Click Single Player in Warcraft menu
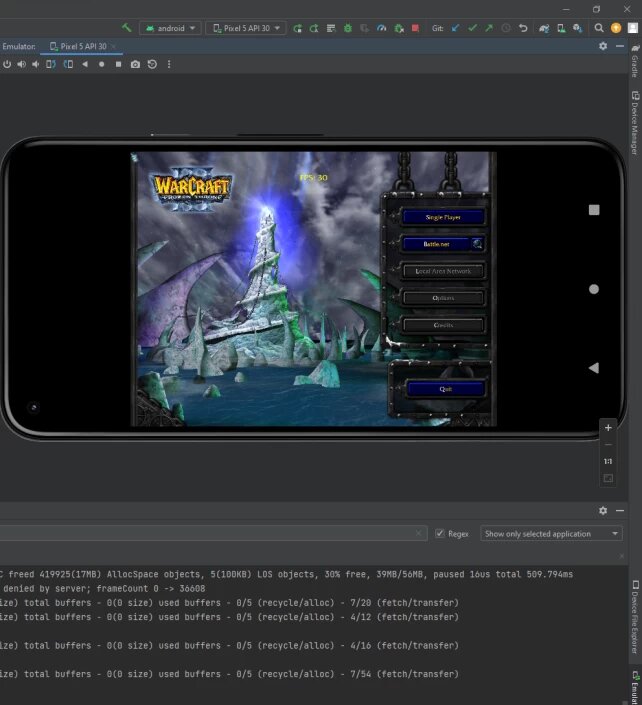642x705 pixels. point(443,217)
